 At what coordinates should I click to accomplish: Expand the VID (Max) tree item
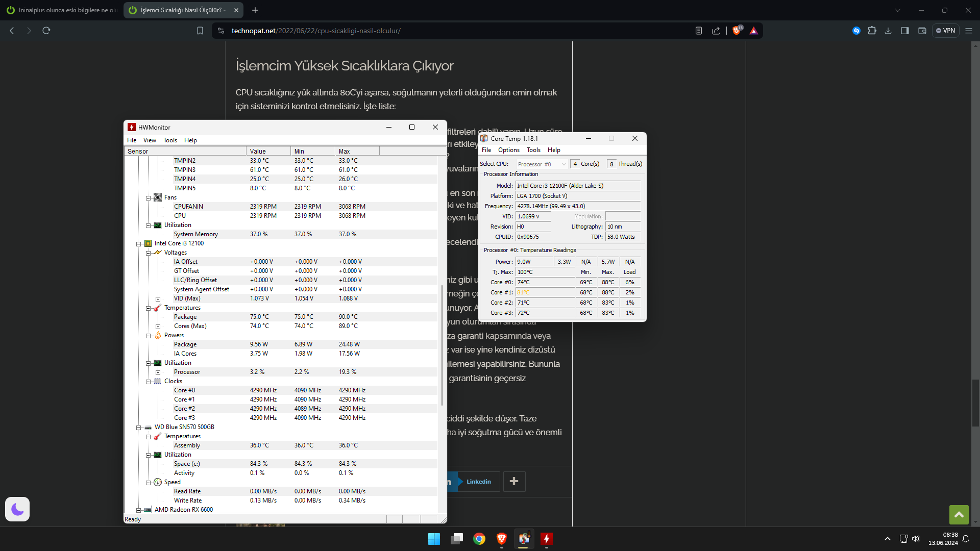pos(158,299)
